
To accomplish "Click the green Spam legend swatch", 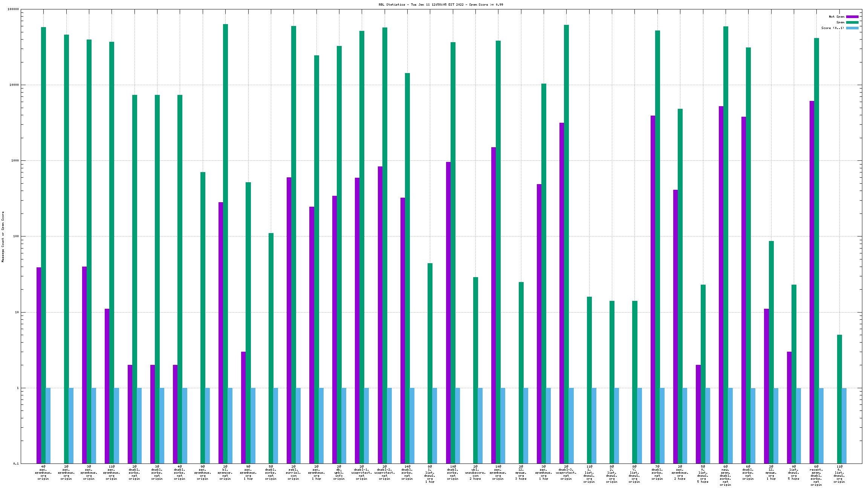I will point(852,22).
